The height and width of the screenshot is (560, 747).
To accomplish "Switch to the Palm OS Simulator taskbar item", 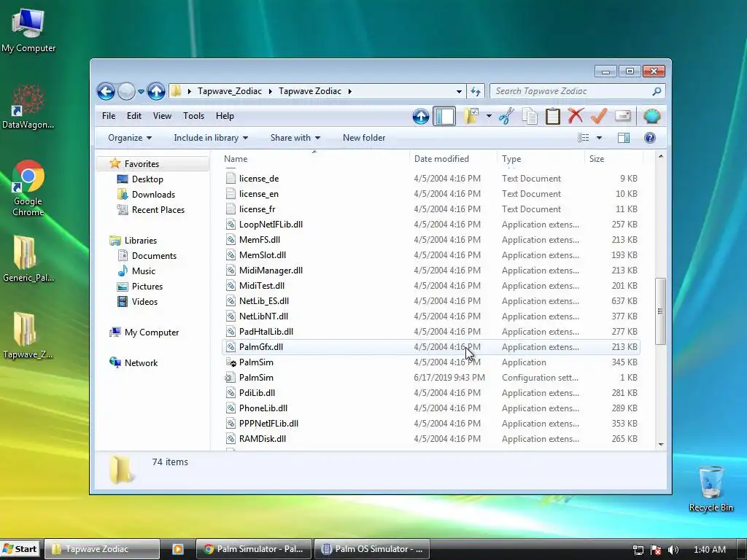I will (x=372, y=549).
